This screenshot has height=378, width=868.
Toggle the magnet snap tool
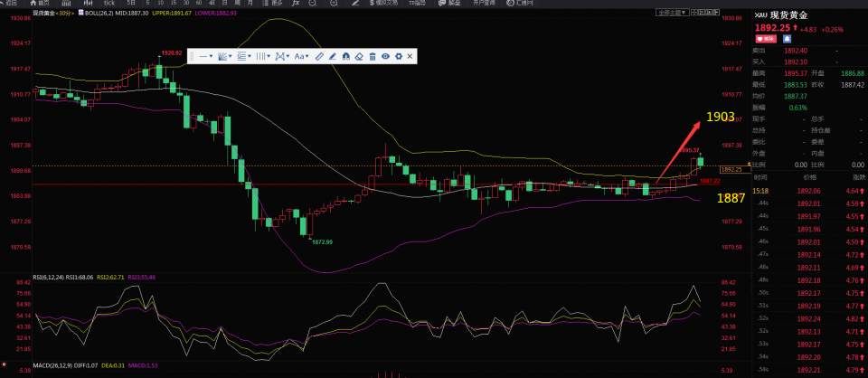pyautogui.click(x=346, y=56)
